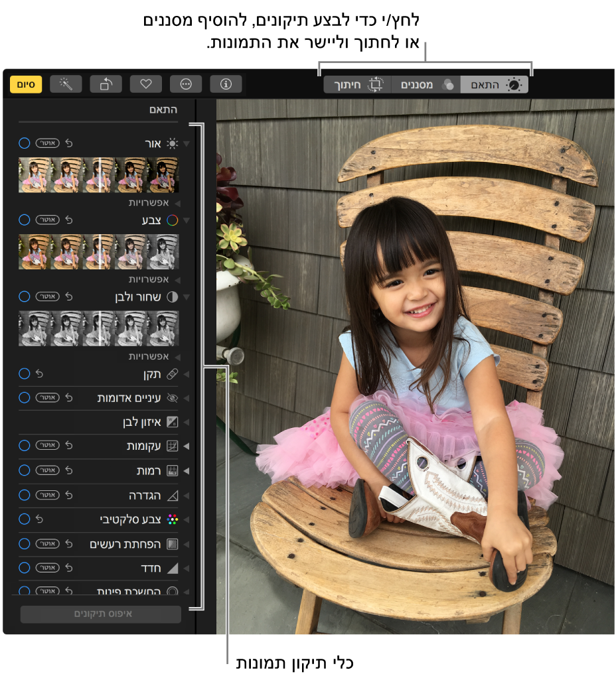
Task: Select the Retouch (תקן) bandage icon
Action: point(172,375)
